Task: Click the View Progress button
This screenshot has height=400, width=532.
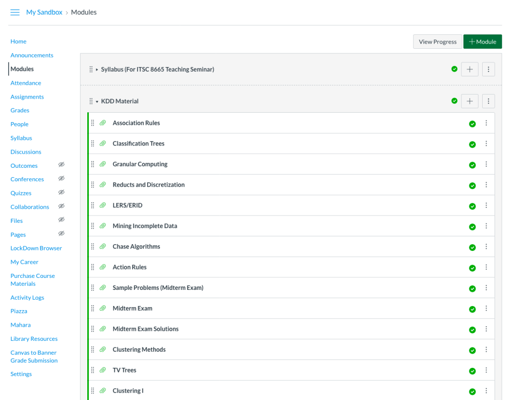Action: [x=437, y=42]
